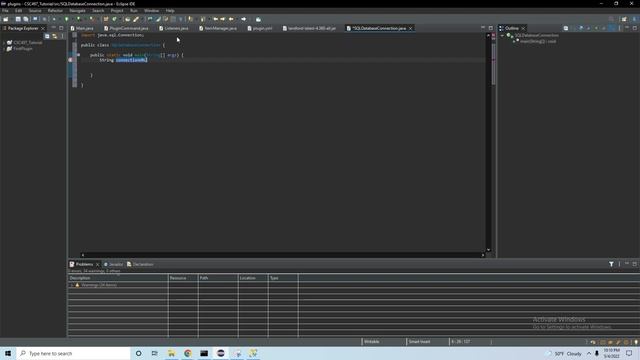This screenshot has width=640, height=360.
Task: Open the File menu
Action: pyautogui.click(x=5, y=11)
